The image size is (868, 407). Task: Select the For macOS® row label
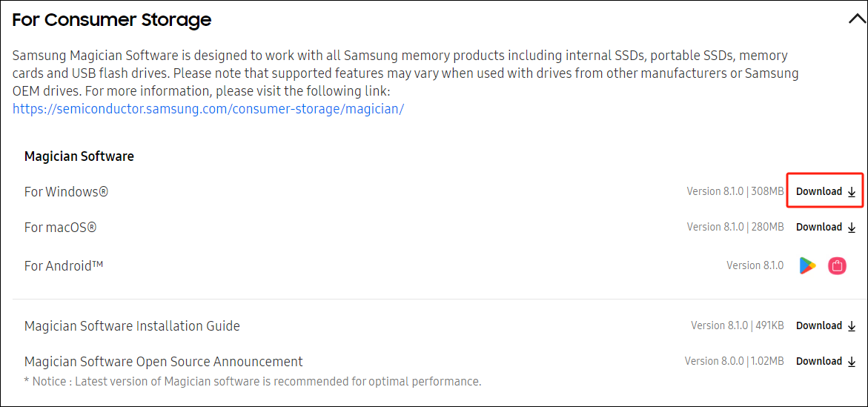tap(60, 228)
